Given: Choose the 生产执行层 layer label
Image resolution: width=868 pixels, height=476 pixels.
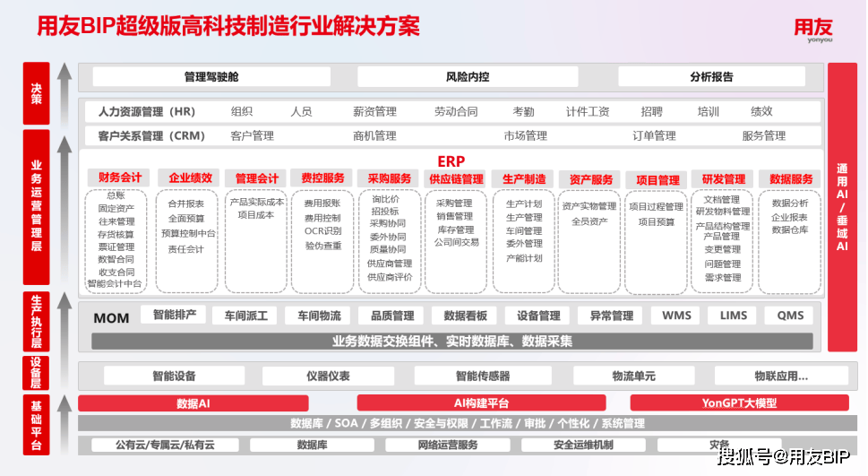Looking at the screenshot, I should [x=36, y=322].
